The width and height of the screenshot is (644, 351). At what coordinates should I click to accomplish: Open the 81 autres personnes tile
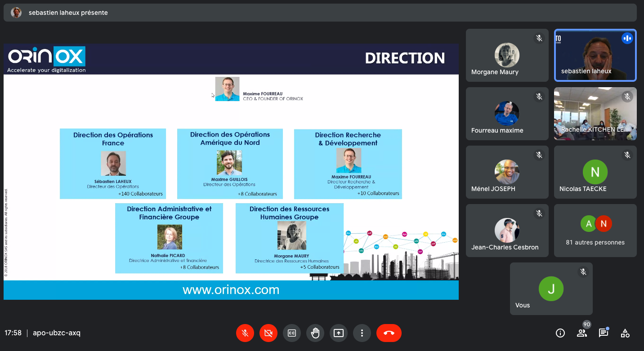pos(595,231)
